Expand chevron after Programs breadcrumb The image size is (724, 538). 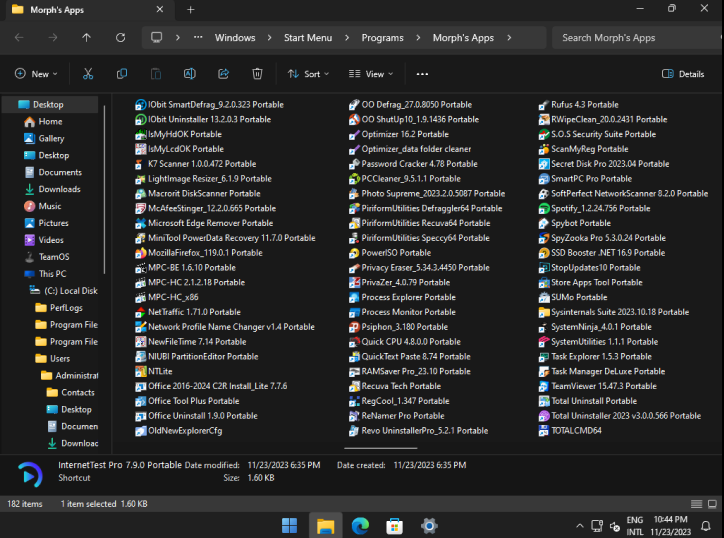tap(418, 38)
